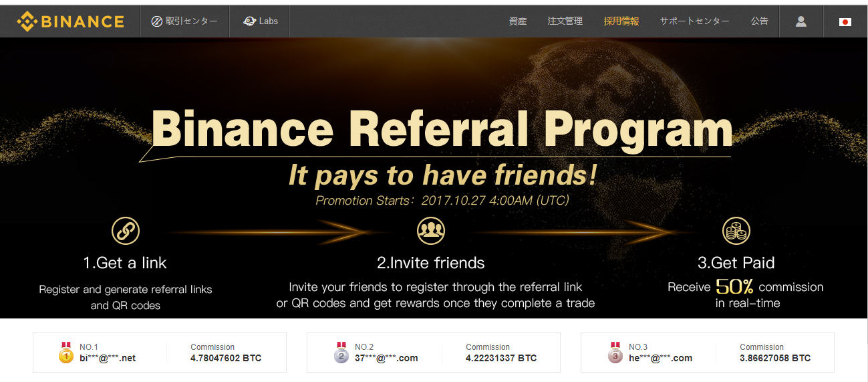Open the Labs menu item
This screenshot has height=382, width=868.
point(261,21)
